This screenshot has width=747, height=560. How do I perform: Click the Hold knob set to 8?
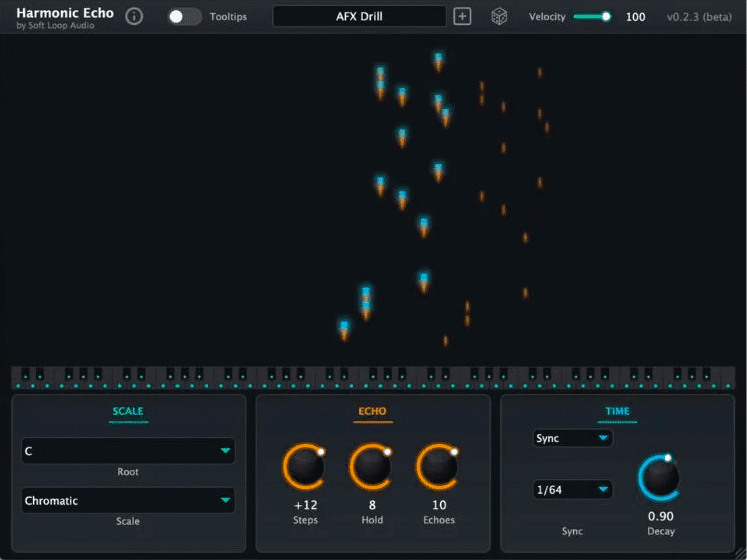[x=372, y=467]
